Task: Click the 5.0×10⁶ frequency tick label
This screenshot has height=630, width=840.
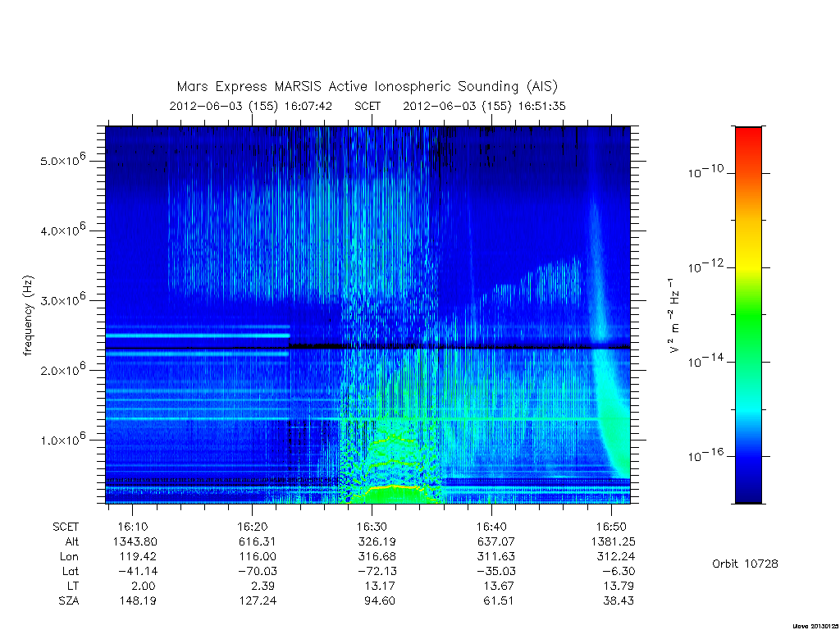Action: [x=62, y=160]
